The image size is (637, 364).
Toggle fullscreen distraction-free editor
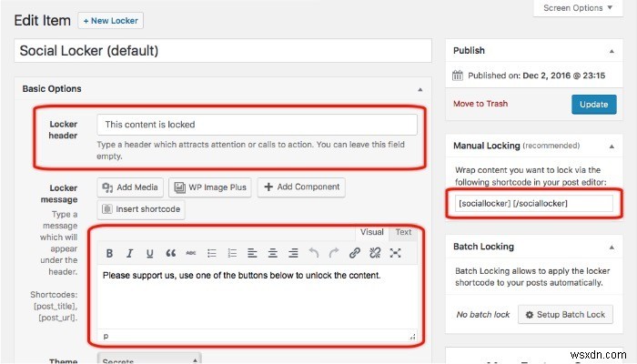point(395,254)
